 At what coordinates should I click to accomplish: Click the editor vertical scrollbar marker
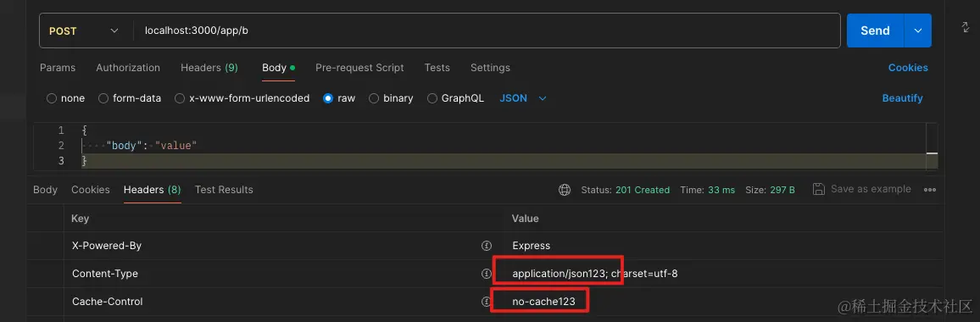coord(931,153)
